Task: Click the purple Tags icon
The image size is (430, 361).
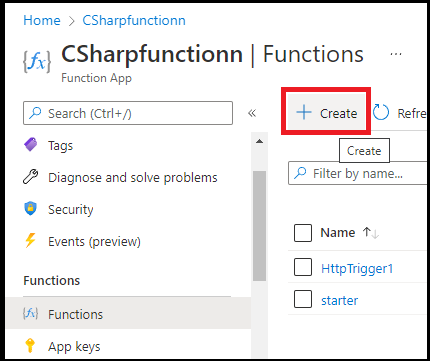Action: [31, 145]
